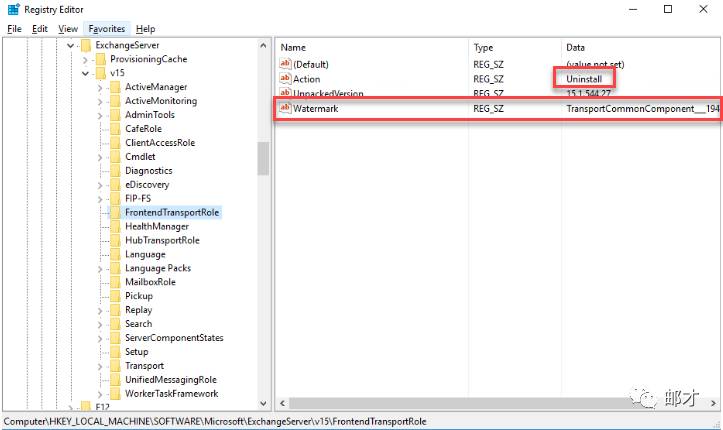Sort values by Name column header

[x=293, y=47]
